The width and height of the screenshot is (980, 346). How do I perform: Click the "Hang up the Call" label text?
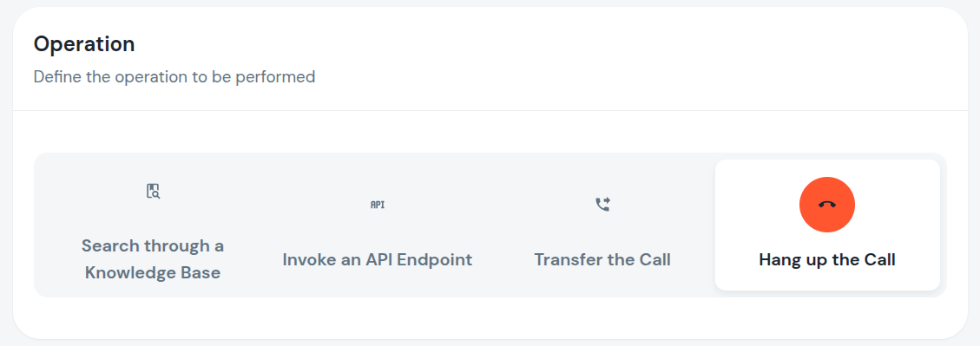pyautogui.click(x=827, y=260)
